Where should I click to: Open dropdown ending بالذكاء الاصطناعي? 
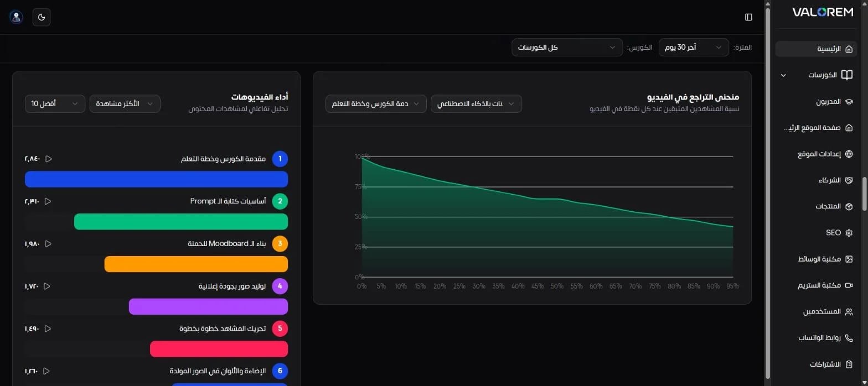pos(476,104)
